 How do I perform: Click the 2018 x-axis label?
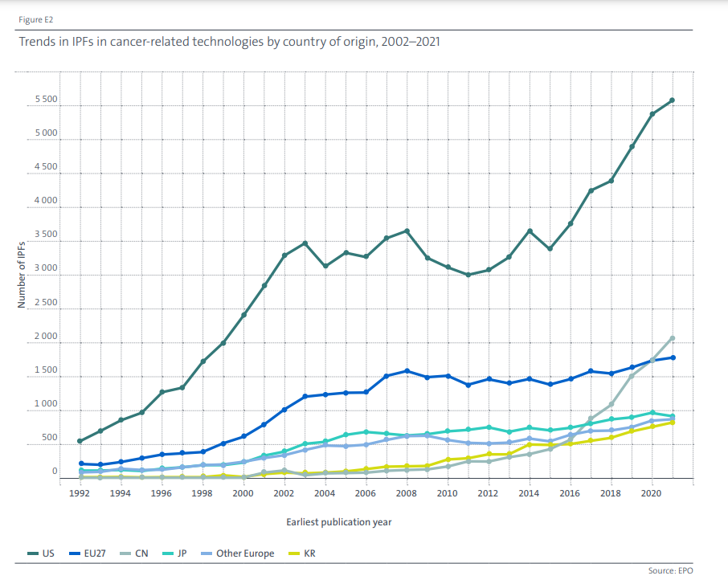click(611, 493)
